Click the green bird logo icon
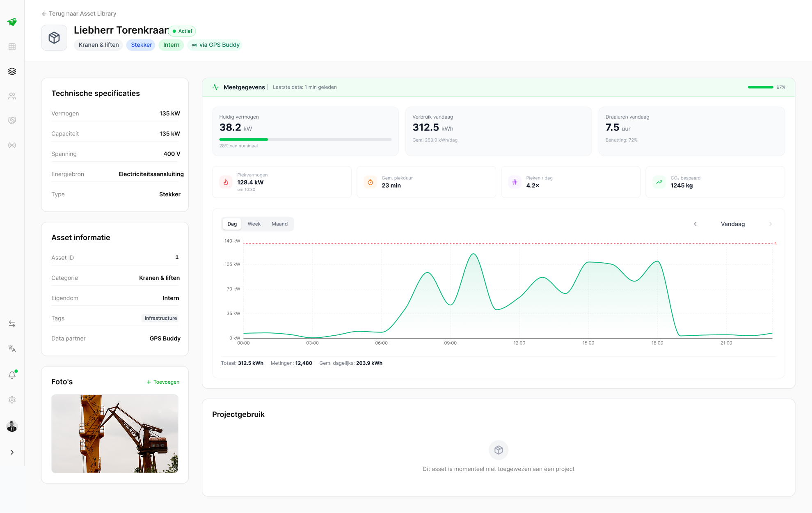 click(x=12, y=22)
